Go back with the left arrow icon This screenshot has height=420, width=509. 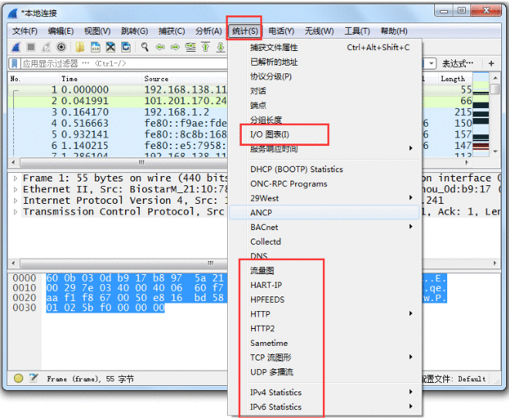(x=160, y=47)
